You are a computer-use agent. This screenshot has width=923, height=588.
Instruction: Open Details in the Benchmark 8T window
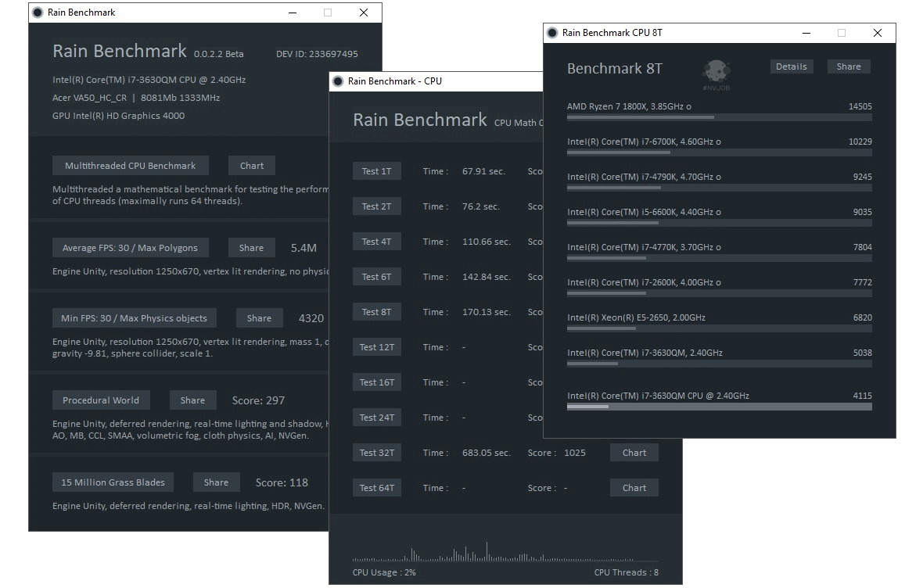click(791, 66)
